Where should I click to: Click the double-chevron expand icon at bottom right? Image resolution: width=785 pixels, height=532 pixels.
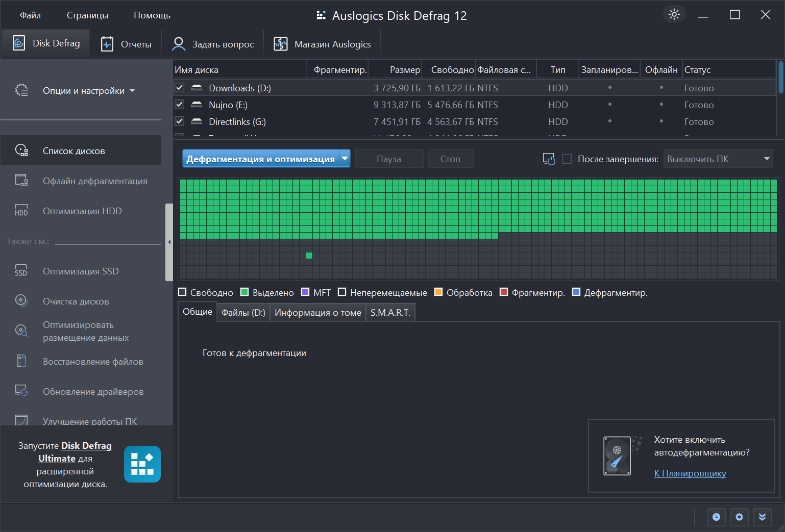point(762,517)
